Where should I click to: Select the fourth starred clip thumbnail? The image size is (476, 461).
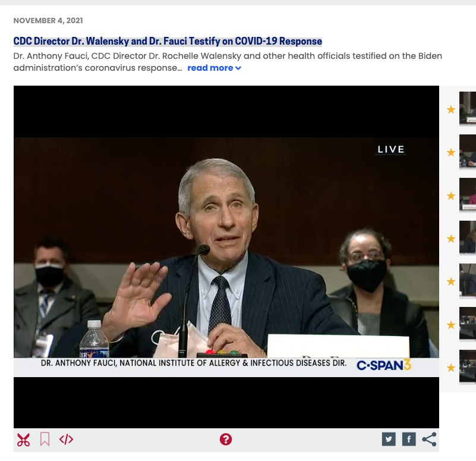click(468, 238)
